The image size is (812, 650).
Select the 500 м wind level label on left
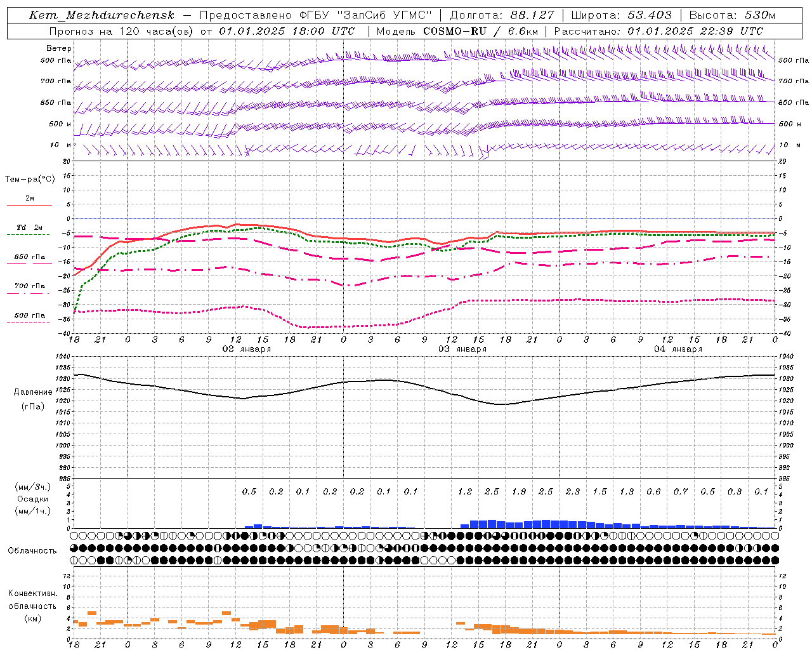click(x=60, y=124)
